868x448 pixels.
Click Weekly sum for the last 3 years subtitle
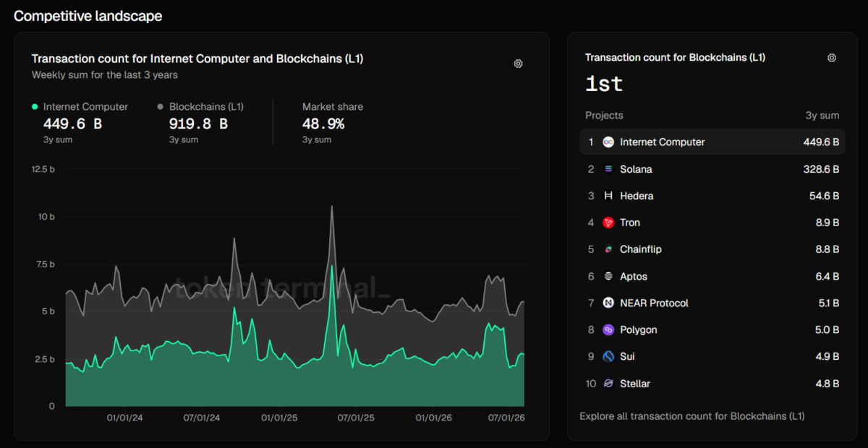pyautogui.click(x=105, y=74)
